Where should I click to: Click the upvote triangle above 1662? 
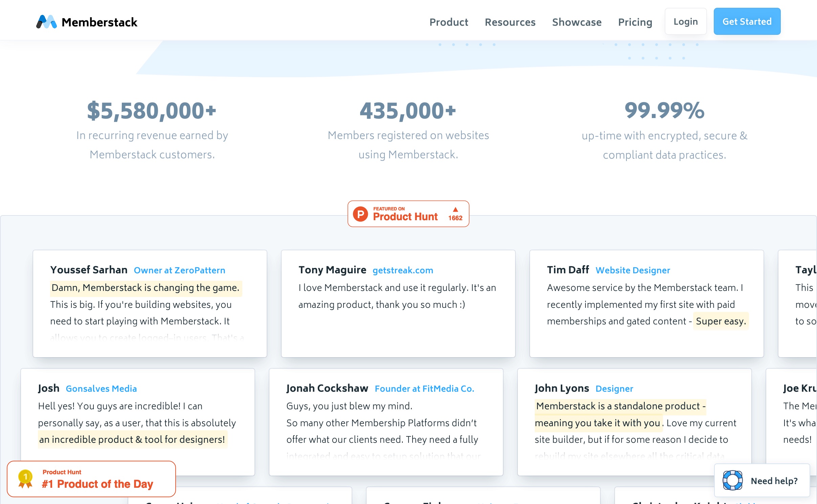point(455,209)
